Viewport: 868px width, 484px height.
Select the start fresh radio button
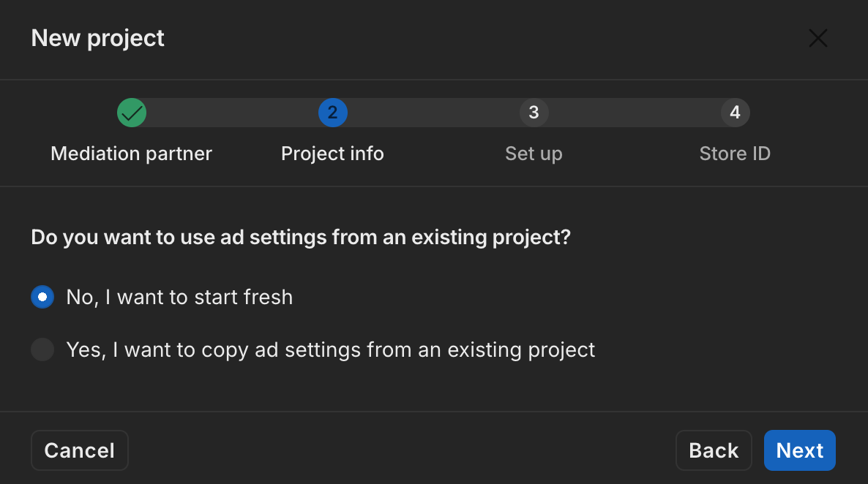point(42,297)
